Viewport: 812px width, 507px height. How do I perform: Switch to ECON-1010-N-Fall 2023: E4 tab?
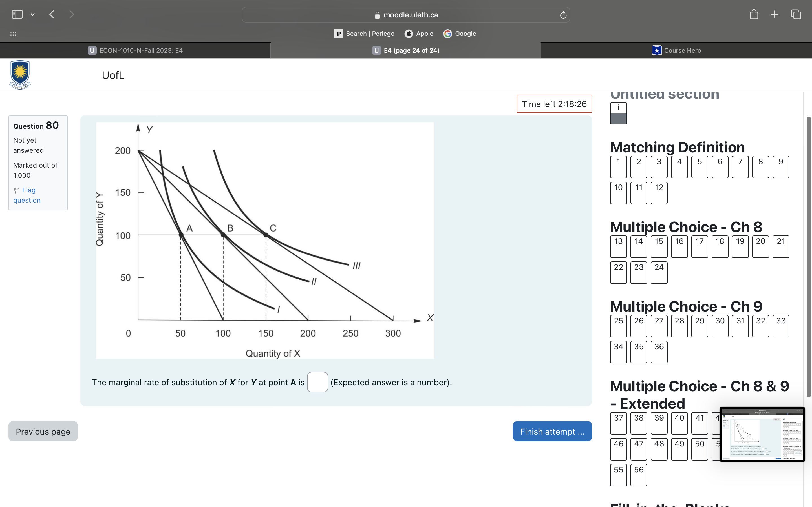(135, 50)
